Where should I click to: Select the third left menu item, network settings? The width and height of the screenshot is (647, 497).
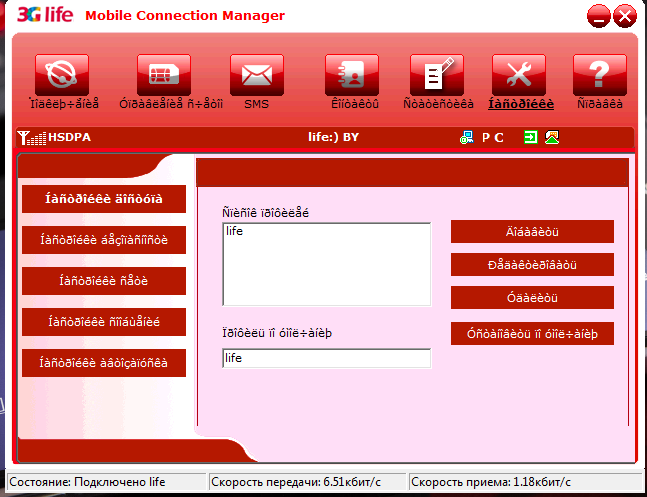[x=104, y=281]
